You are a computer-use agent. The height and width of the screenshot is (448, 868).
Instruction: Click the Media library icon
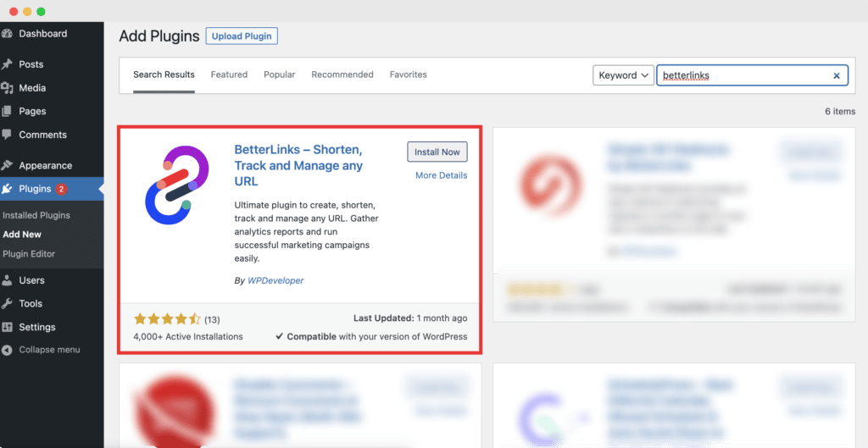point(8,88)
